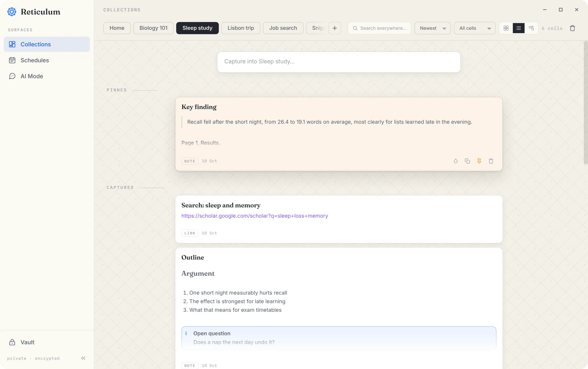Focus the Search everywhere field
Image resolution: width=588 pixels, height=369 pixels.
[x=380, y=28]
